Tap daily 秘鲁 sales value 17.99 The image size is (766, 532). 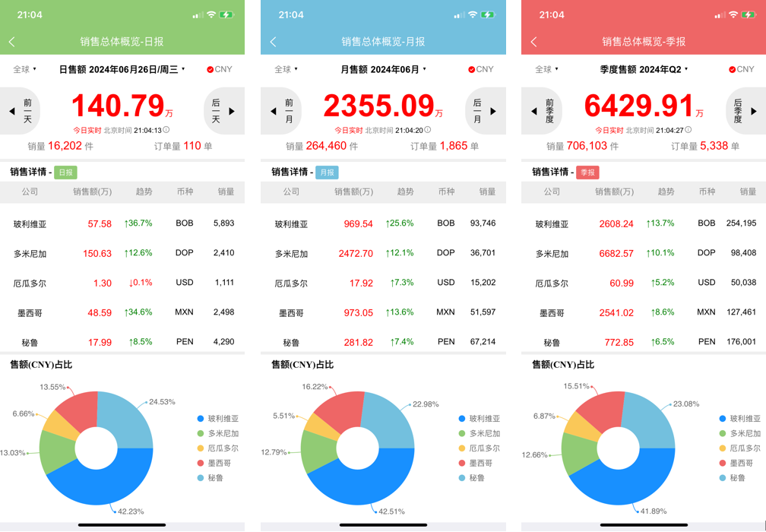coord(100,343)
